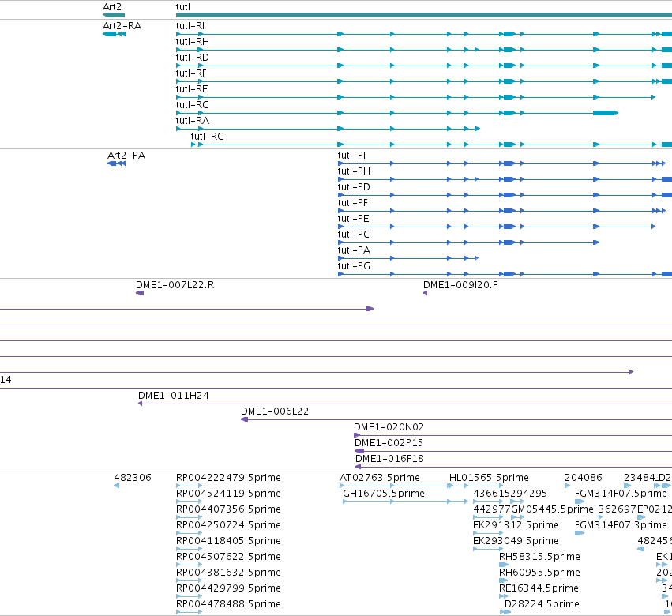Click the thick exon block on tutl-RC
Screen dimensions: 672x616
click(606, 113)
